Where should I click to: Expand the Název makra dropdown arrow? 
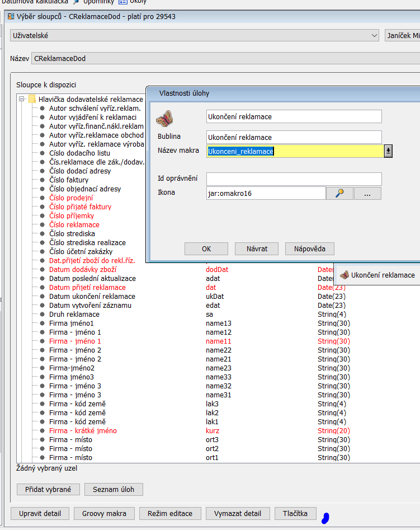click(388, 151)
